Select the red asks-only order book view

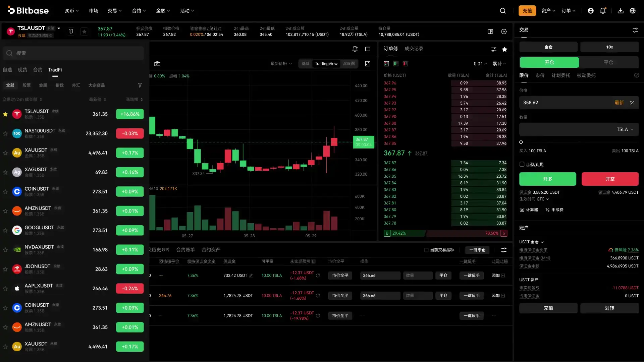tap(405, 64)
